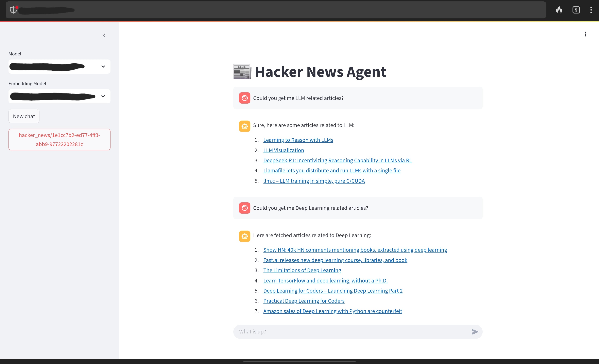Open the app's three-dot menu
This screenshot has width=599, height=364.
tap(585, 34)
